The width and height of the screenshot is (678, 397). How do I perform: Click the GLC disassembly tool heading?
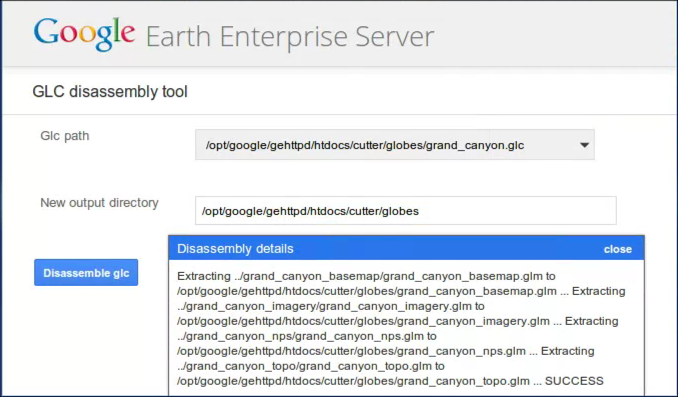pyautogui.click(x=110, y=92)
